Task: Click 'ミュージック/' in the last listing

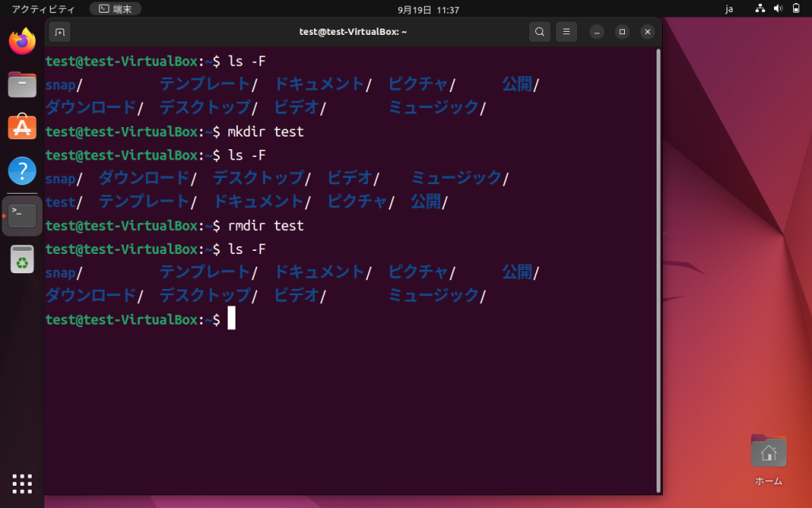Action: coord(437,295)
